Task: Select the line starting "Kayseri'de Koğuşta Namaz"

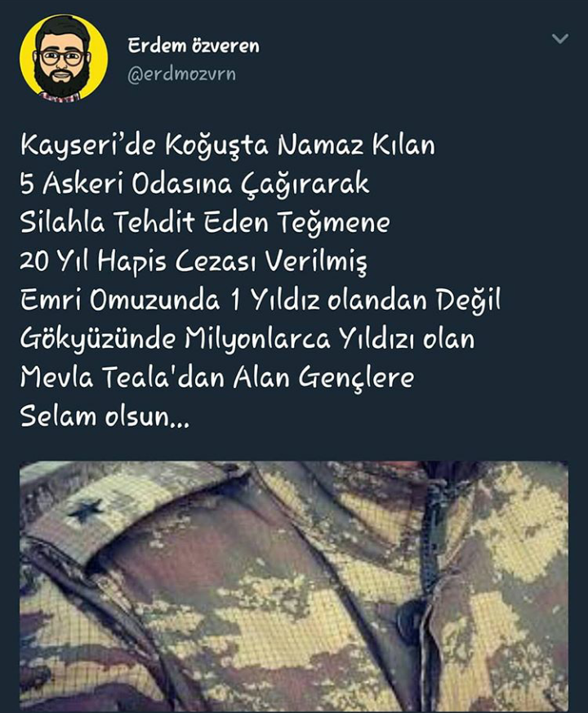Action: click(228, 146)
